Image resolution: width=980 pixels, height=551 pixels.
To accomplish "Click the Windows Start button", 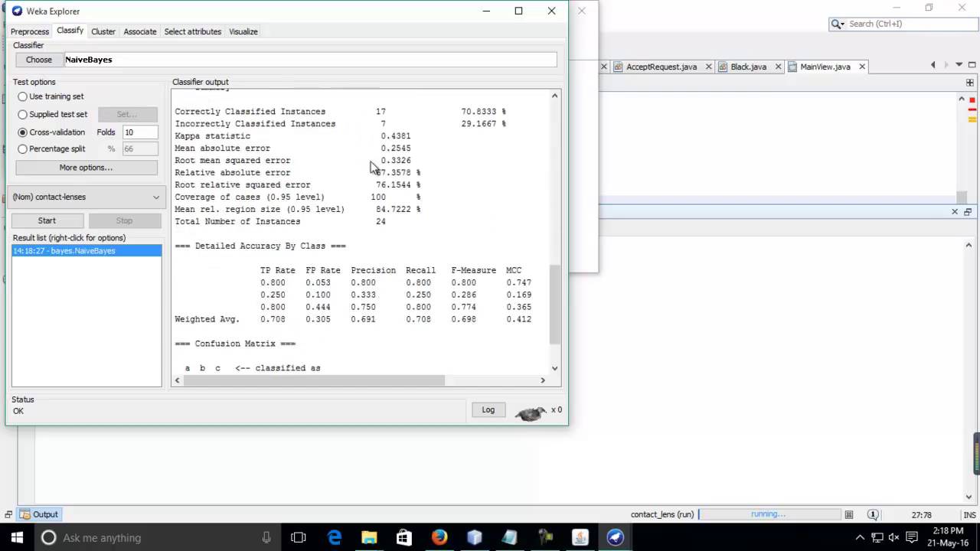I will (x=17, y=537).
